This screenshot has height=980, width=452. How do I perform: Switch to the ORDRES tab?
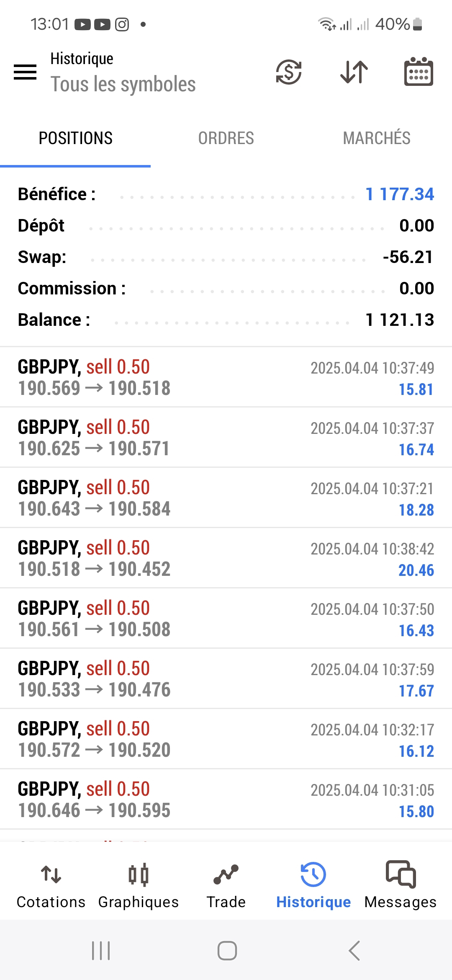[226, 138]
